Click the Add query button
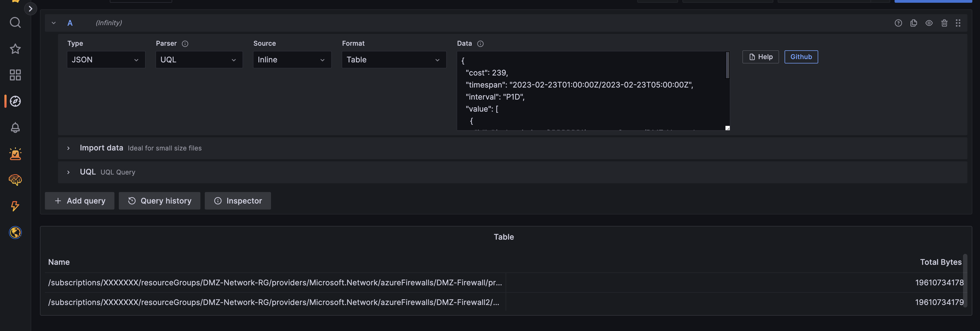 click(x=79, y=201)
